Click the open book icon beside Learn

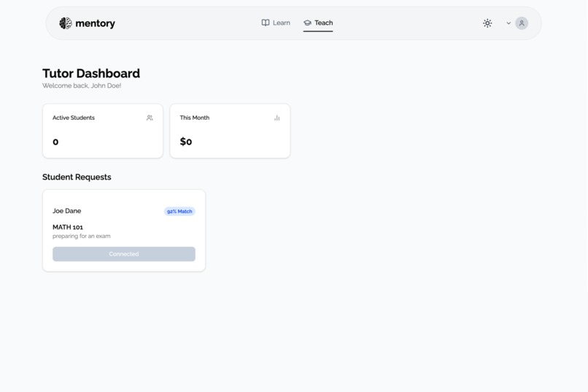click(266, 23)
